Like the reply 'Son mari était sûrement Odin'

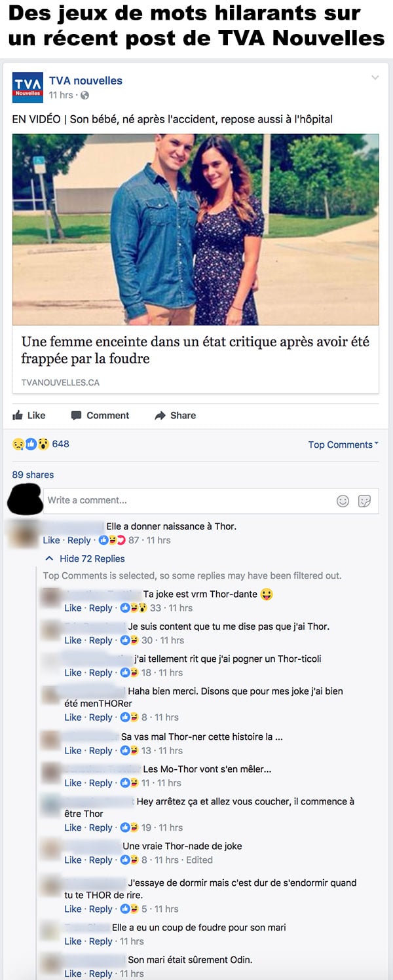(x=73, y=974)
